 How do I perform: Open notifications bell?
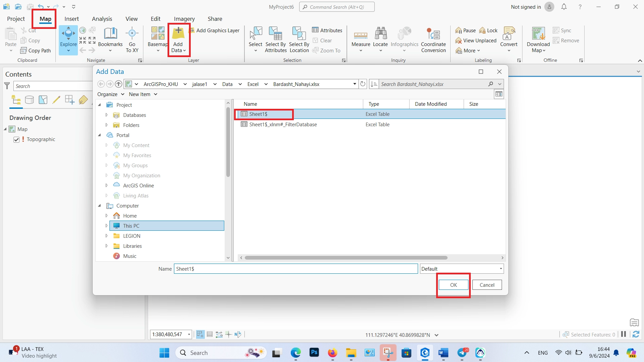pyautogui.click(x=564, y=7)
